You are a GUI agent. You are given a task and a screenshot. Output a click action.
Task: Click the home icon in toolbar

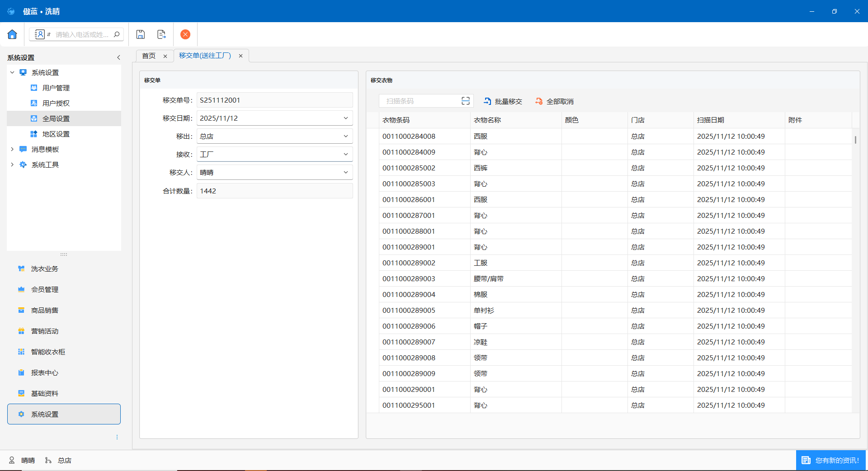click(12, 34)
